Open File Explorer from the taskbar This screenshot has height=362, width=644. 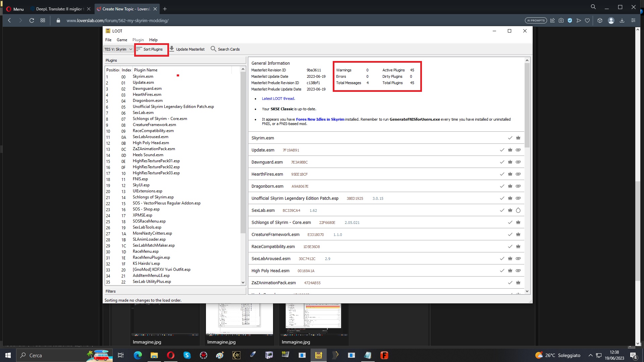[154, 355]
